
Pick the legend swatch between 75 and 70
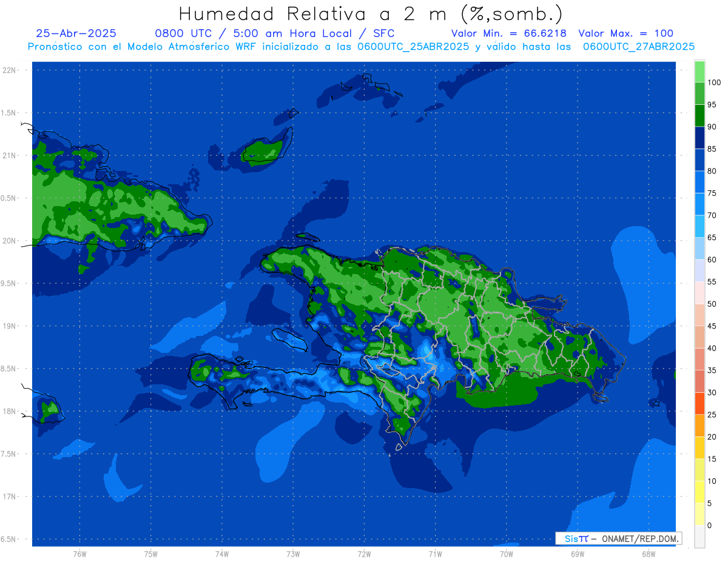pyautogui.click(x=699, y=204)
